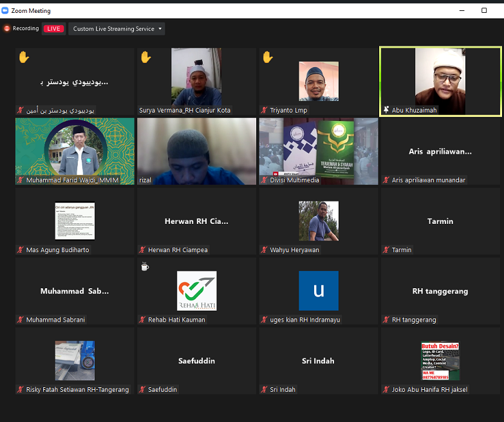Image resolution: width=504 pixels, height=422 pixels.
Task: Click the muted mic icon beside Mas Agung Budiharto
Action: click(x=20, y=250)
